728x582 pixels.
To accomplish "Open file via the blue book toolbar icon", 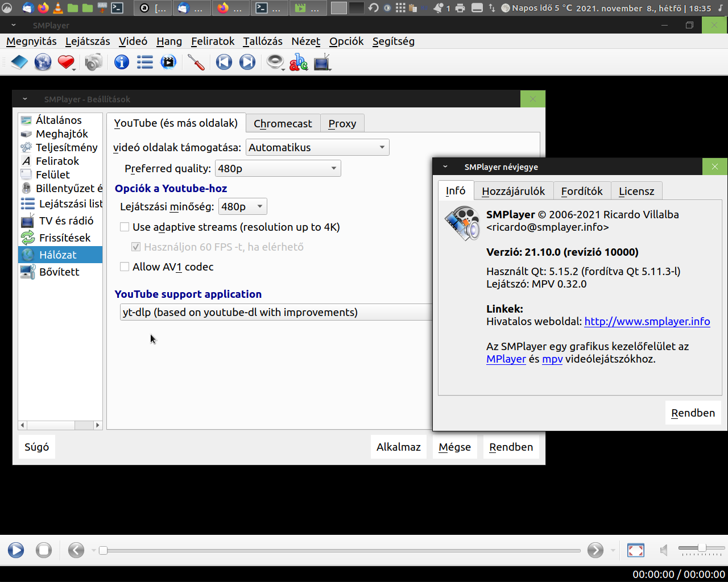I will (19, 62).
